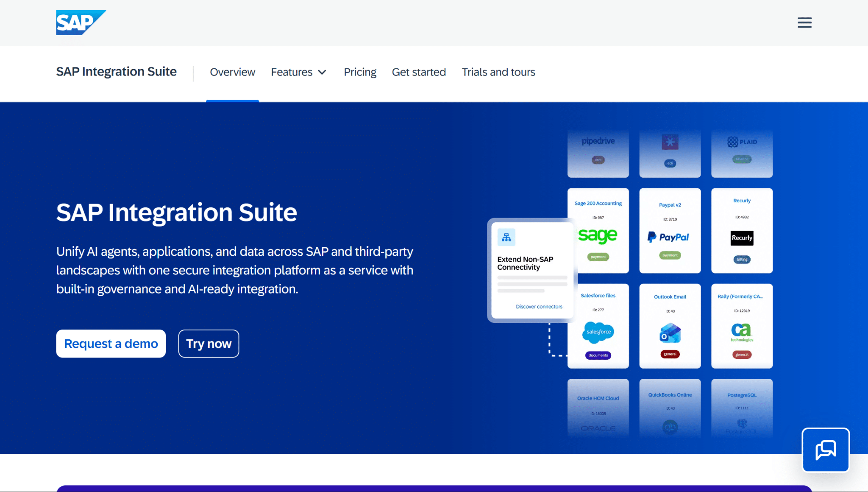Click the Outlook Email card title
This screenshot has width=868, height=492.
670,297
